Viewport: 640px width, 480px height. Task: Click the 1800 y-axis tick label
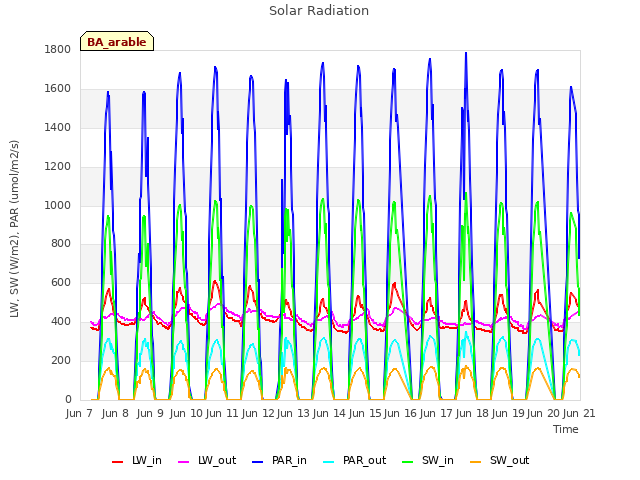pos(58,49)
